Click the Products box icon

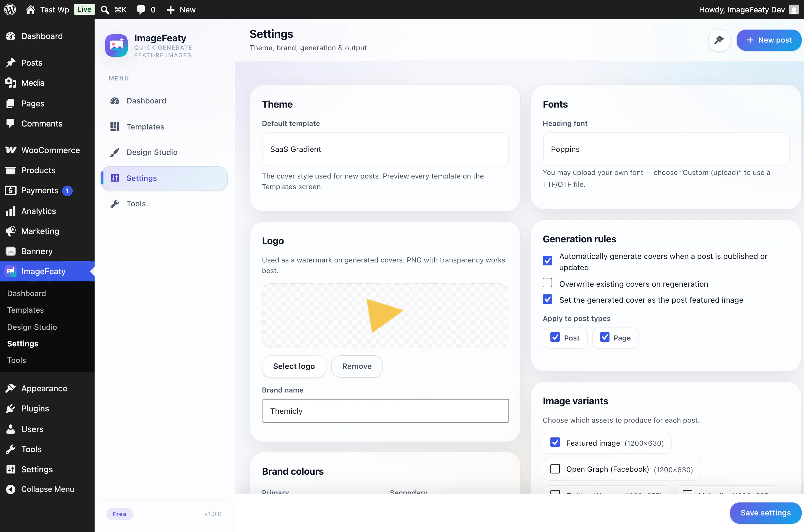point(11,170)
